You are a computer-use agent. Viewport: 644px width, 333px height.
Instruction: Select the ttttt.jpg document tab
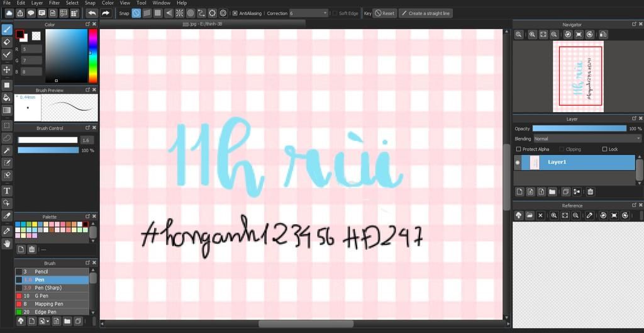[x=202, y=24]
